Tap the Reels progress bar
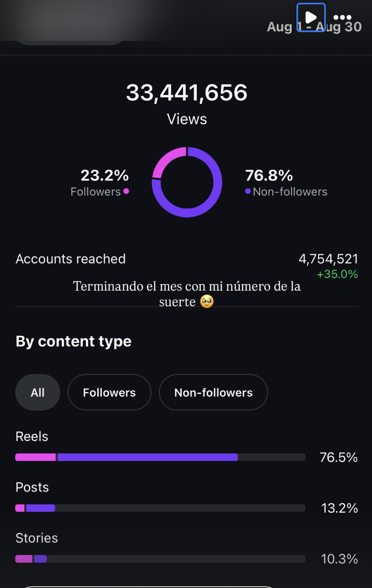372x588 pixels. click(x=160, y=457)
